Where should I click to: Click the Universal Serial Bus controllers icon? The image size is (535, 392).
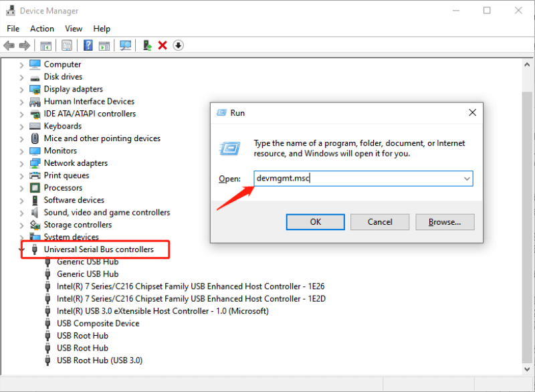35,250
